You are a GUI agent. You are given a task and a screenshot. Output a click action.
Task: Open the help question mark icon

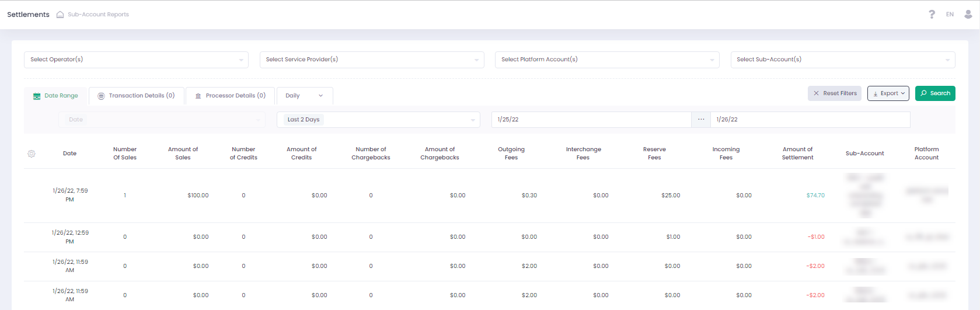(x=932, y=15)
